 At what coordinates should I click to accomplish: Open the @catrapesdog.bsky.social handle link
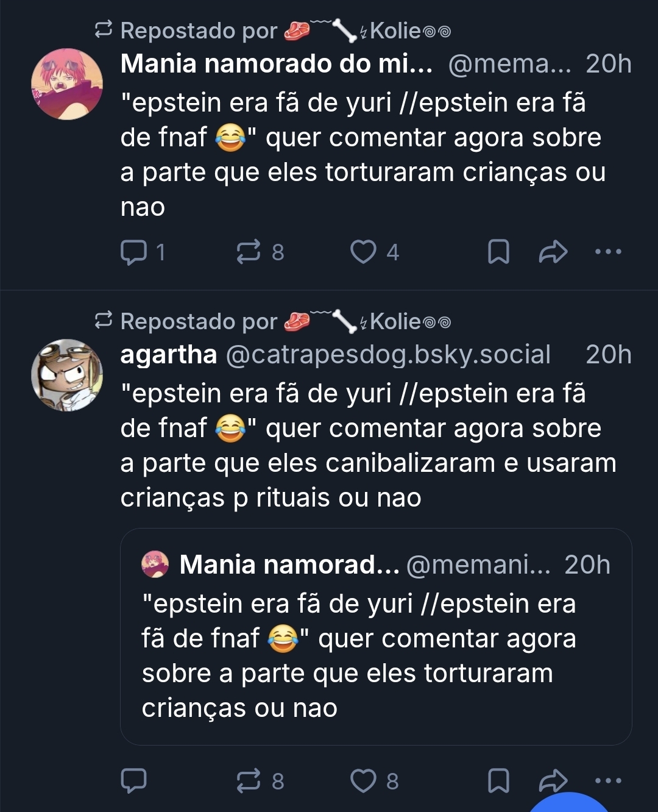[388, 355]
